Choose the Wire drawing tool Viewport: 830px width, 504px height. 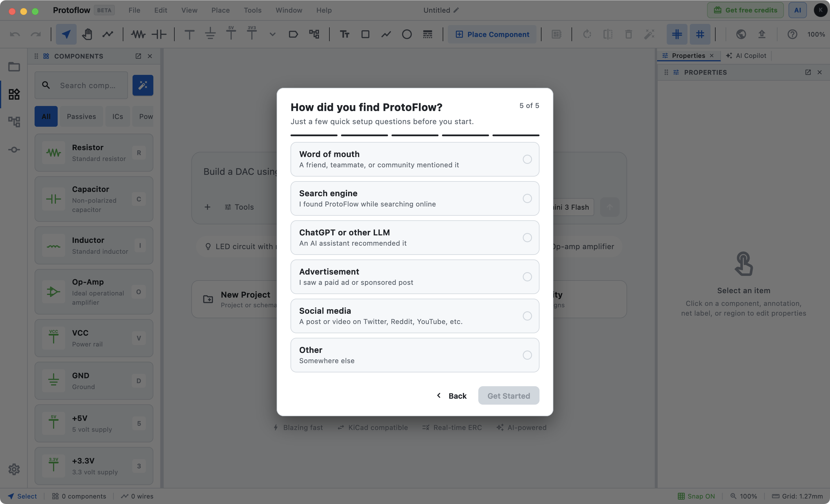click(x=108, y=34)
